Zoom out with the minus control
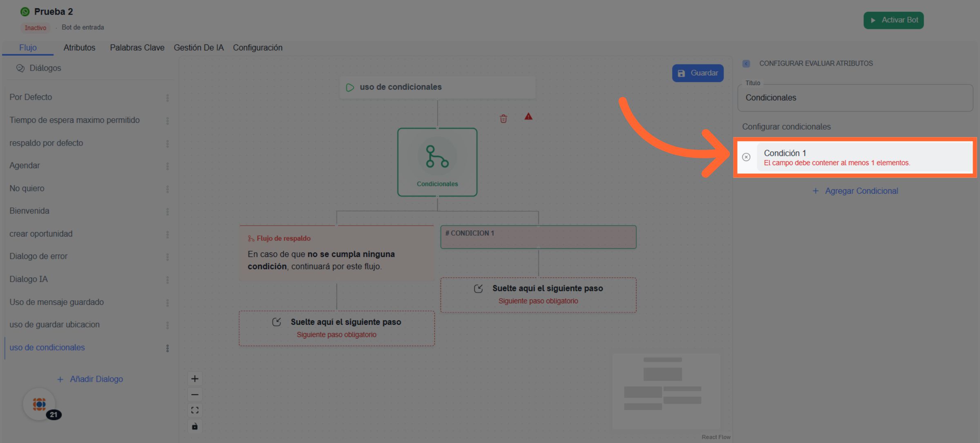Viewport: 980px width, 443px height. pos(195,394)
